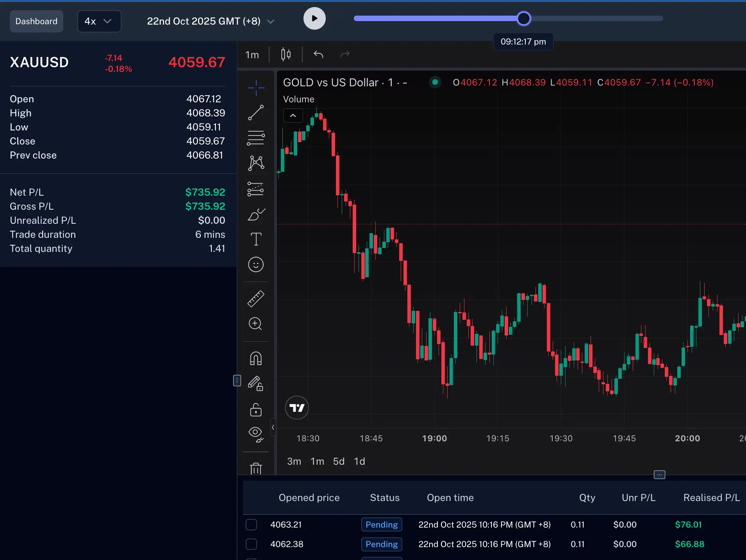Open the date selector dropdown
The height and width of the screenshot is (560, 746).
(211, 21)
